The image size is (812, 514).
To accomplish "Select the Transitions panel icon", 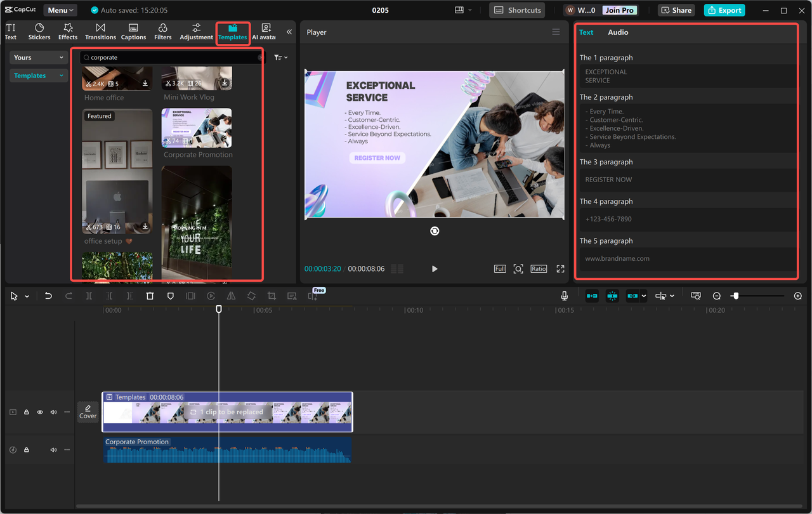I will pos(100,30).
